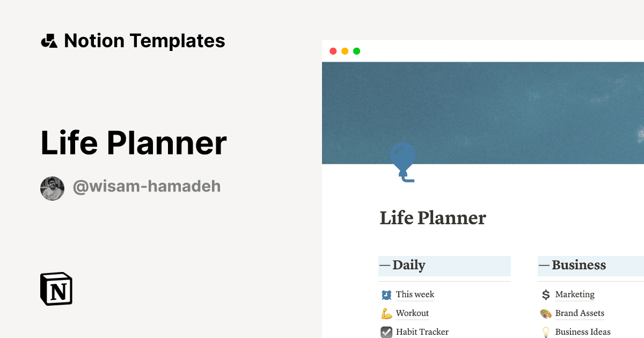
Task: Select the Daily section heading
Action: point(408,266)
